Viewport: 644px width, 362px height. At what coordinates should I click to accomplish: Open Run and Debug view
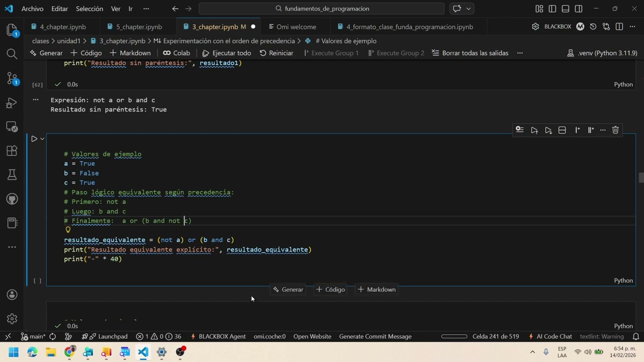coord(12,103)
